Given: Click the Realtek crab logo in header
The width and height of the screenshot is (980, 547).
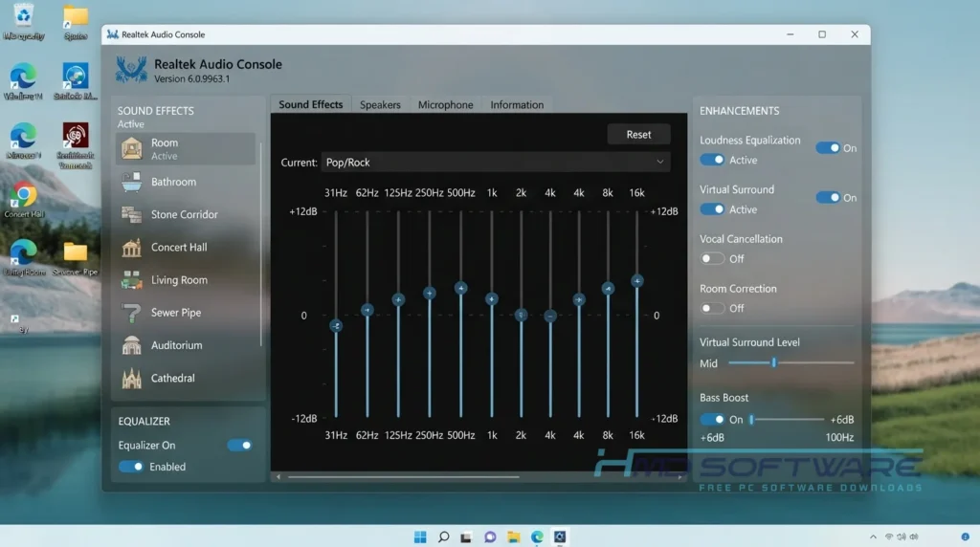Looking at the screenshot, I should [131, 70].
